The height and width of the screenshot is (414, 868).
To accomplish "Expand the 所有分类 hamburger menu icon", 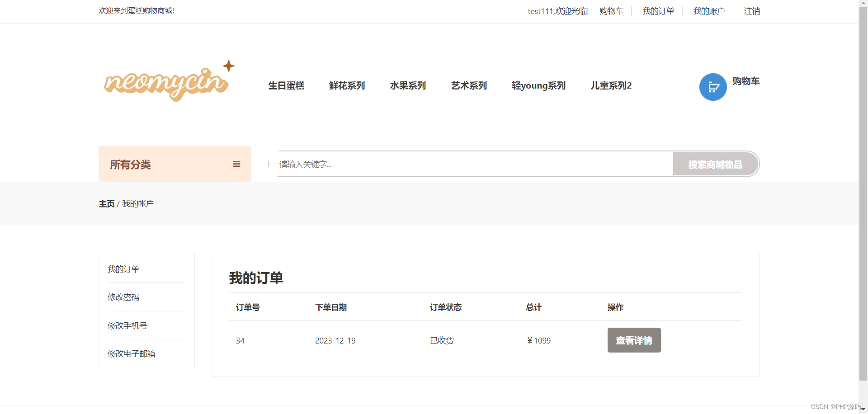I will click(x=236, y=164).
